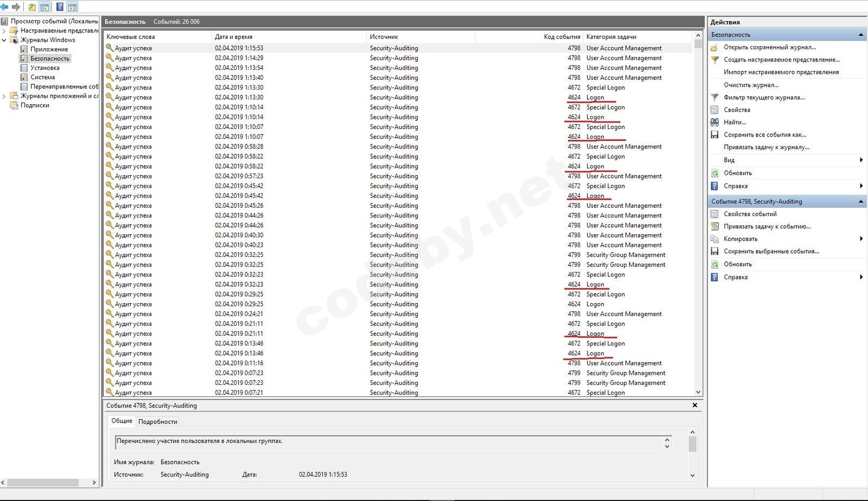Click the binoculars icon for Найти
Screen dimensions: 868x501
coord(714,122)
